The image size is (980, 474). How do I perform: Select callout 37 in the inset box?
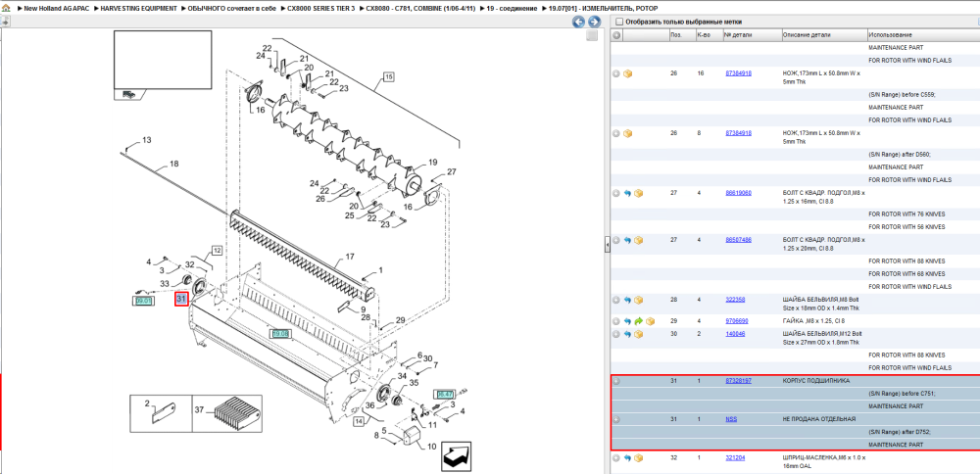200,409
